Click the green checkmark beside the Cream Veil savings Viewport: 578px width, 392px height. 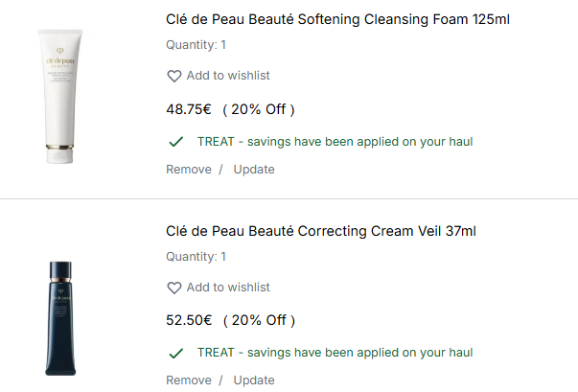click(175, 354)
